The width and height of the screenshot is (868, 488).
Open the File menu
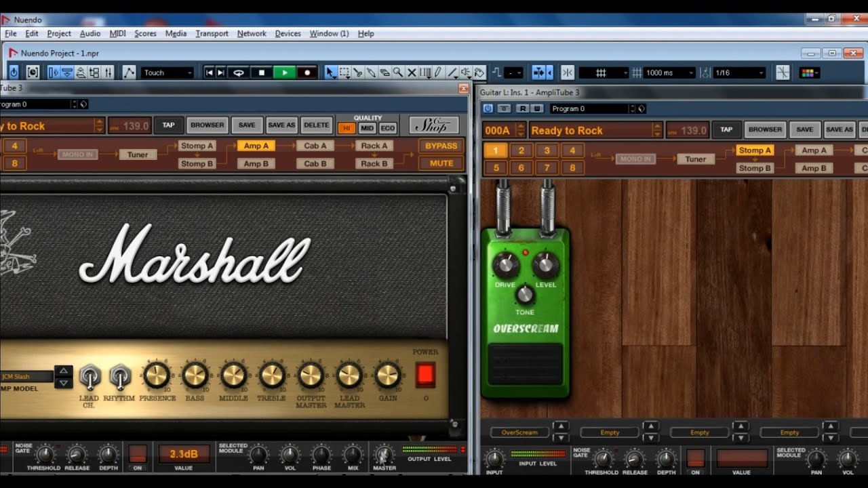pyautogui.click(x=11, y=33)
